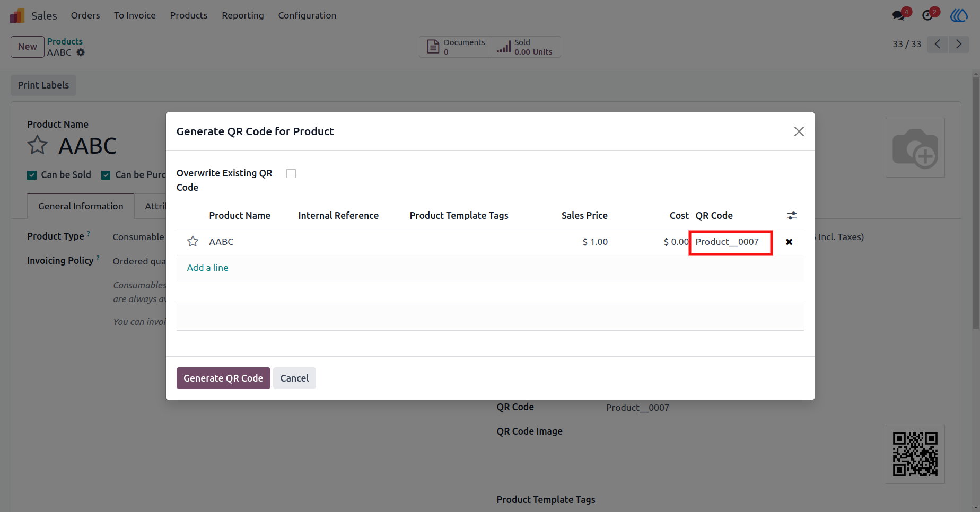Upload a product image via camera icon

pyautogui.click(x=915, y=148)
